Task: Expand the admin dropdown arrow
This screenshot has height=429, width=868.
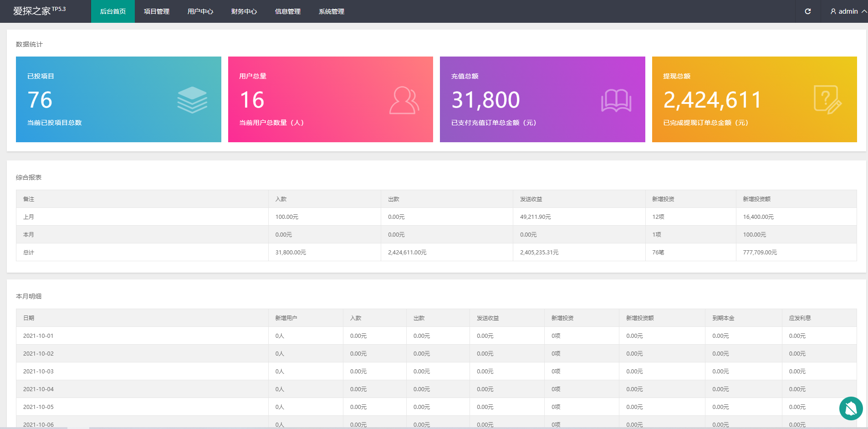Action: (x=863, y=11)
